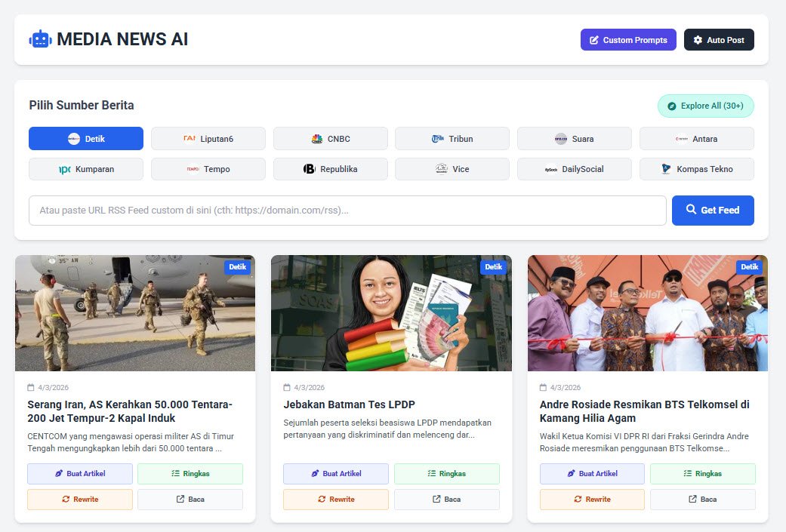Click Rewrite for Serang Iran article
786x532 pixels.
tap(80, 500)
